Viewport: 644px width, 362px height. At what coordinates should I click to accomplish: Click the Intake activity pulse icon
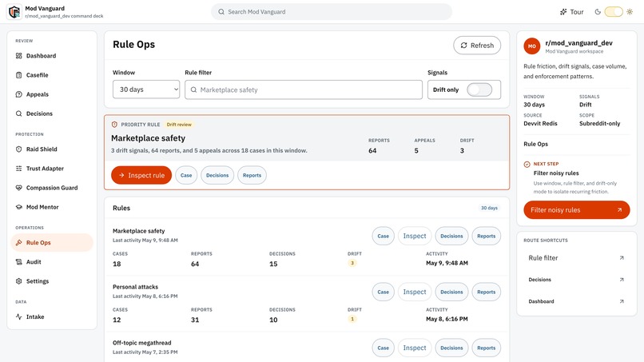click(19, 316)
